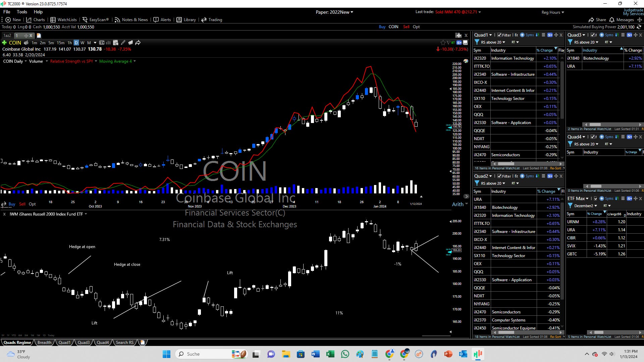The height and width of the screenshot is (362, 644).
Task: Expand the Relative Strength vs SPY dropdown
Action: click(x=96, y=61)
